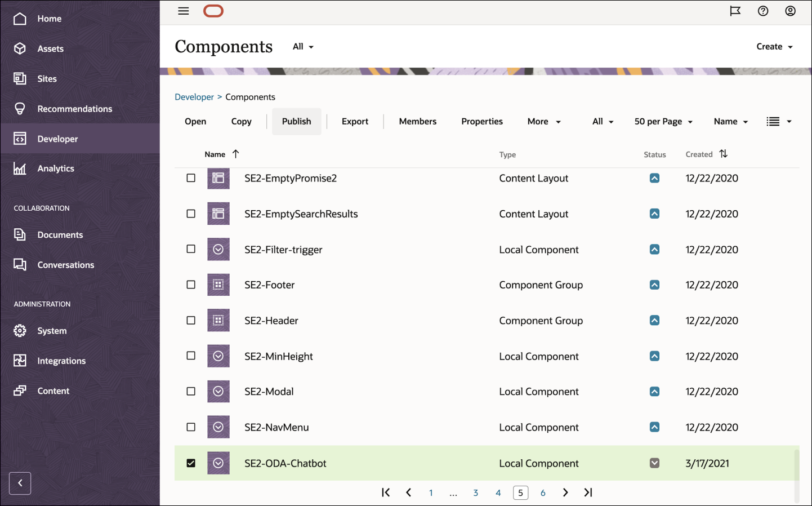Open the Developer breadcrumb link

194,96
